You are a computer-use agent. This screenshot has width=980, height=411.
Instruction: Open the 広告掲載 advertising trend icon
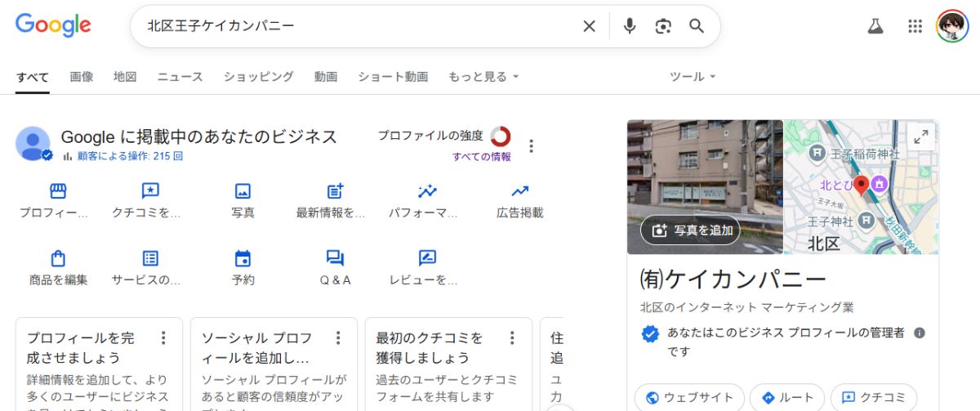click(519, 191)
